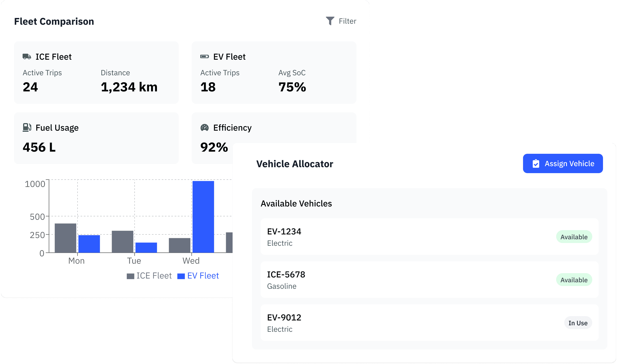Screen dimensions: 617x364
Task: Click the Gasoline type text
Action: pyautogui.click(x=282, y=286)
